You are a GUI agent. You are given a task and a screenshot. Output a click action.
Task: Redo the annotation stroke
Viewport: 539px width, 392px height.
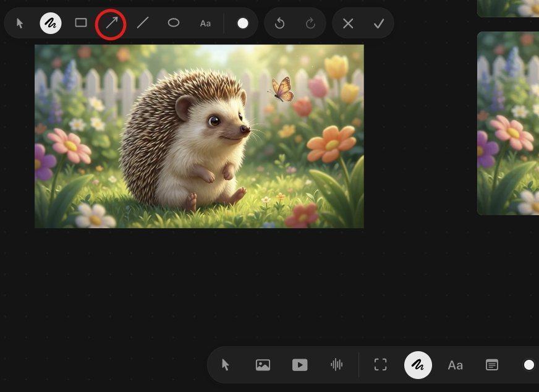pyautogui.click(x=310, y=23)
